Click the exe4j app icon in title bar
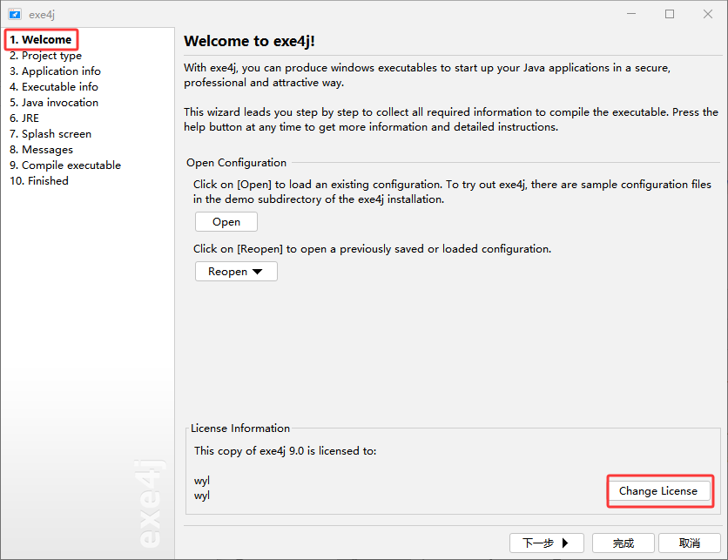Viewport: 728px width, 560px height. (15, 15)
